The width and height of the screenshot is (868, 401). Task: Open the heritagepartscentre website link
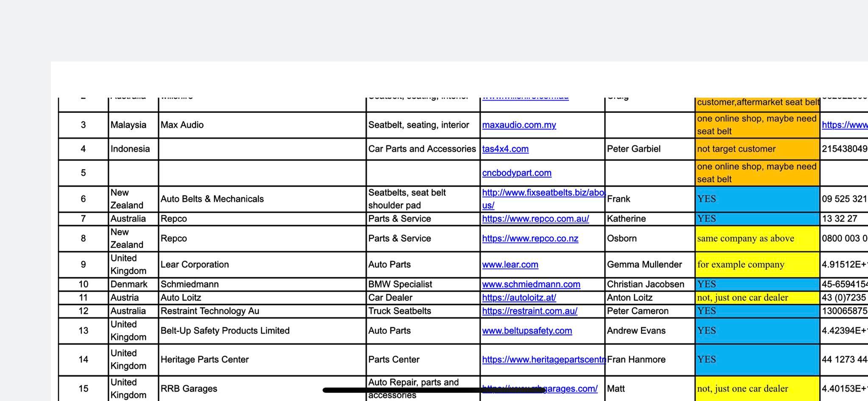(543, 359)
